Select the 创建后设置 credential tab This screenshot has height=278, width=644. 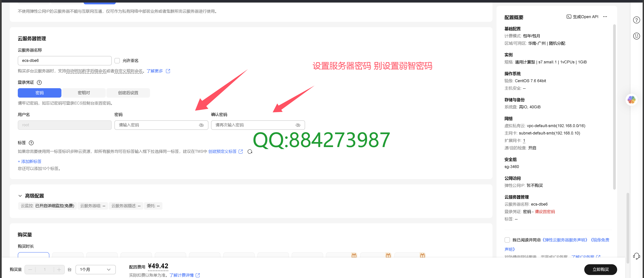(128, 93)
